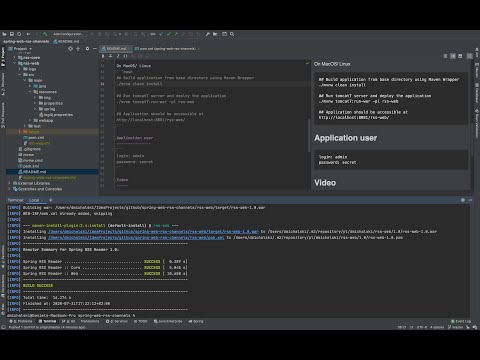
Task: Expand the java folder
Action: coord(30,86)
